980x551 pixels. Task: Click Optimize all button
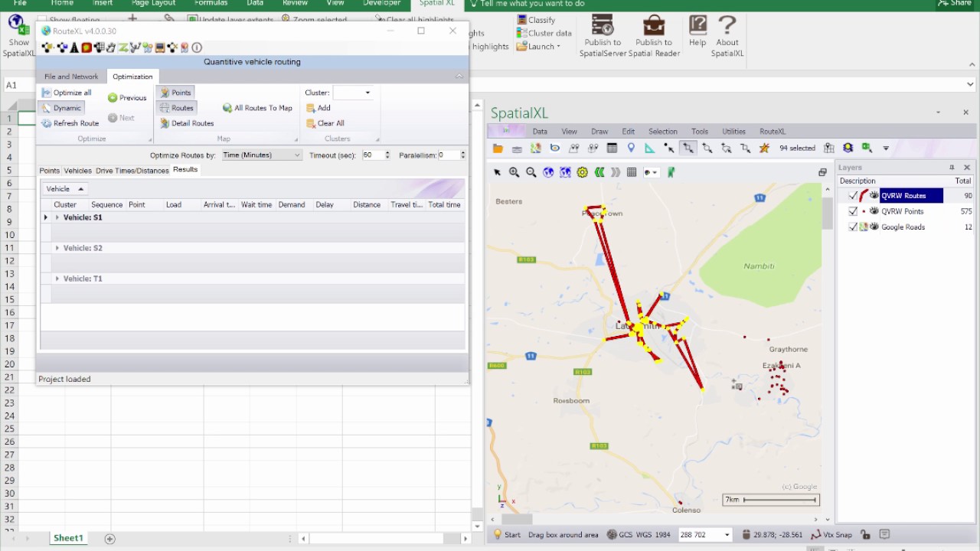(66, 93)
